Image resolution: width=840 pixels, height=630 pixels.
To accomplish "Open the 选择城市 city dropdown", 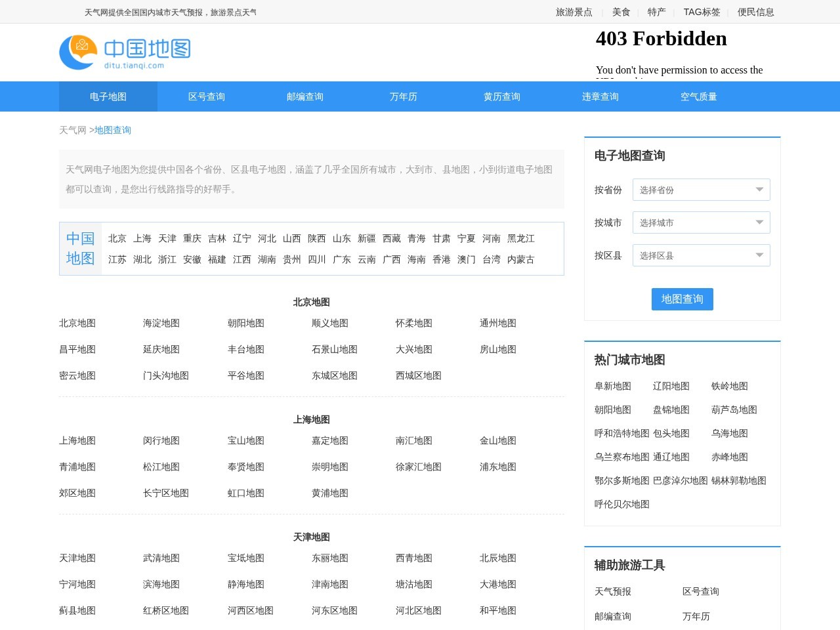I will click(701, 222).
